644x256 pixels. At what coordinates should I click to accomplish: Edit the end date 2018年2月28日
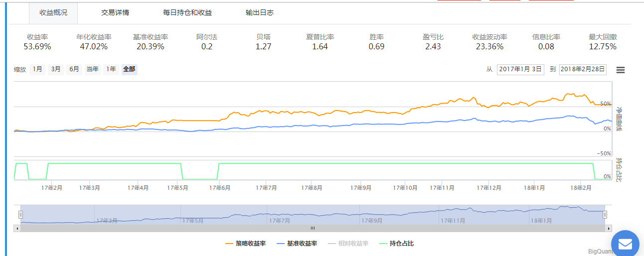(x=583, y=69)
